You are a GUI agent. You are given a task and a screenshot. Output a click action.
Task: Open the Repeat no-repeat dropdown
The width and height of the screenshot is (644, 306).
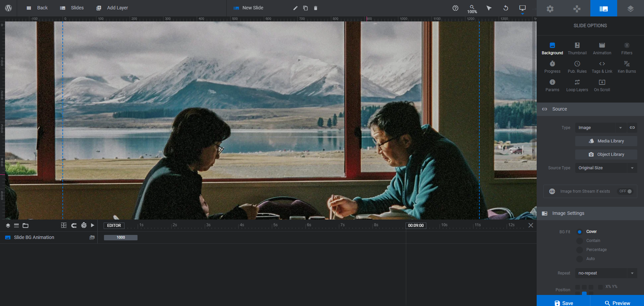(x=606, y=273)
